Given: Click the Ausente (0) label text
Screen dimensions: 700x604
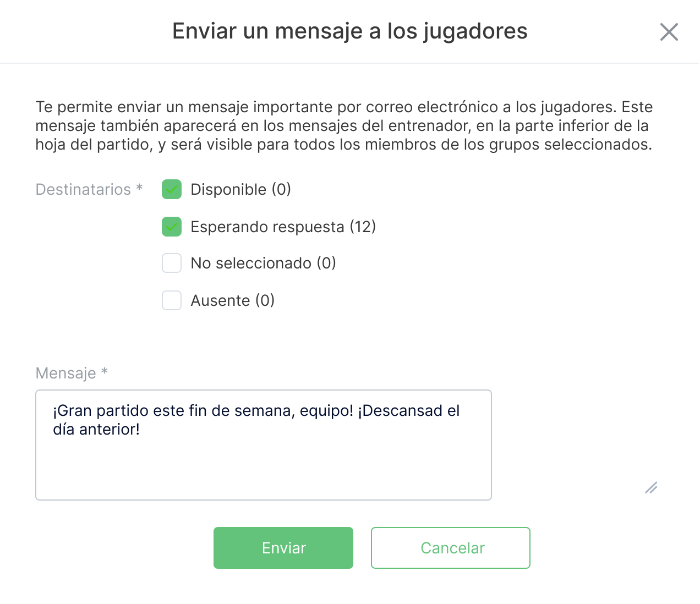Looking at the screenshot, I should 232,300.
